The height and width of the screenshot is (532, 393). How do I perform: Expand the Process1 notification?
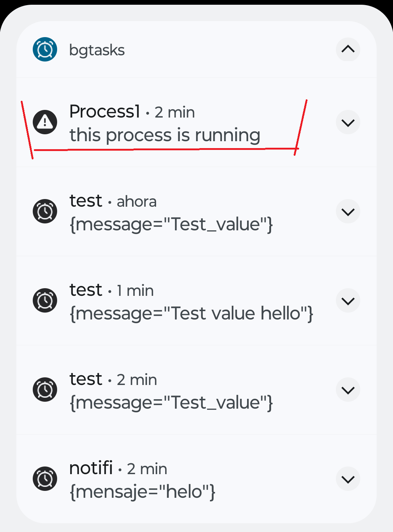[348, 122]
